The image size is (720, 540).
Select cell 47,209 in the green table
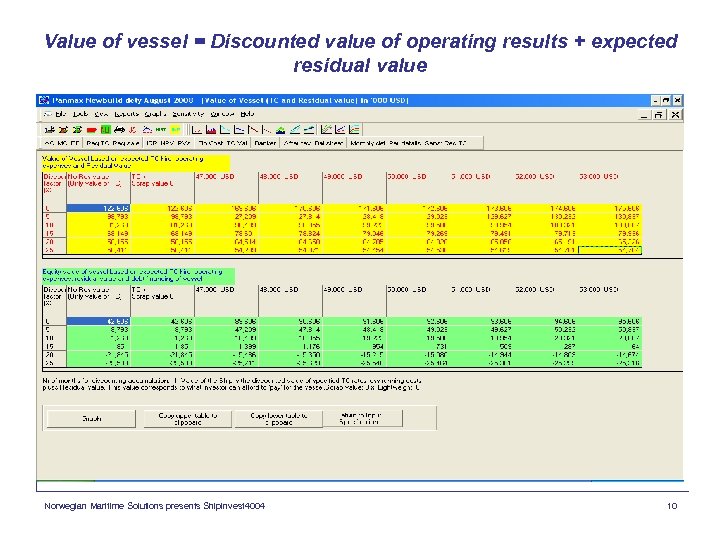[226, 329]
